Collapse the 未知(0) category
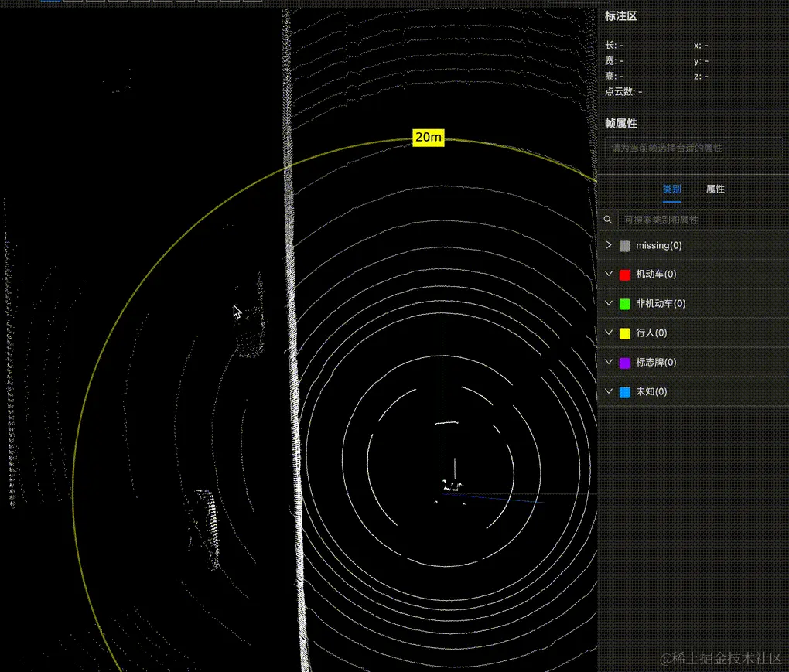The width and height of the screenshot is (789, 672). coord(608,391)
